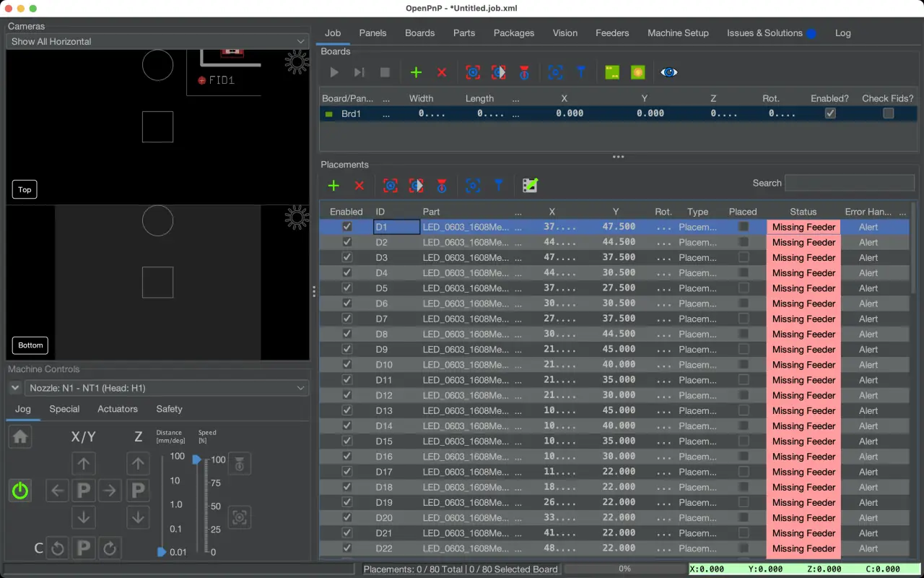Click the red remove placement X icon
This screenshot has width=924, height=578.
359,186
